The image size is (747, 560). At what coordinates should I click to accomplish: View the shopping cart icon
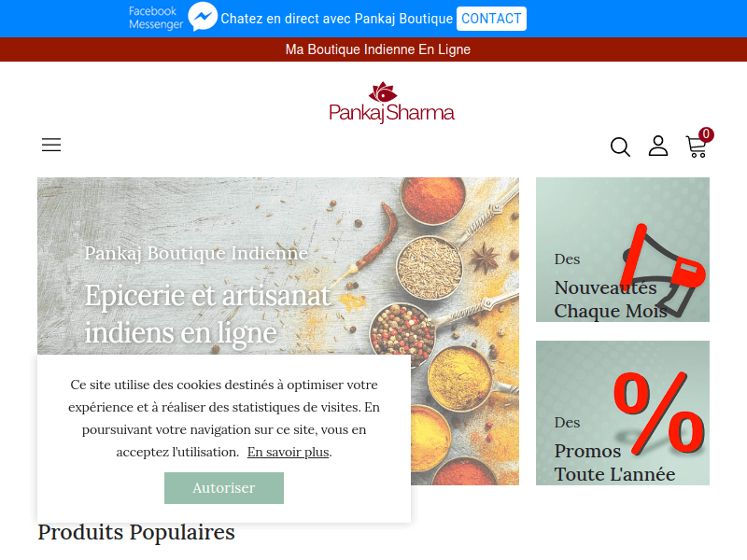coord(696,147)
